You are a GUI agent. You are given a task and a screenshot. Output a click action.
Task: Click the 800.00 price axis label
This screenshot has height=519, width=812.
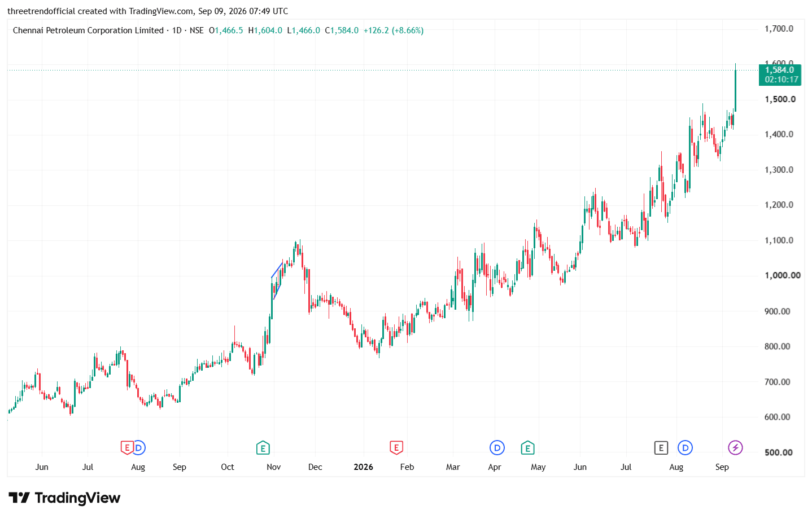(778, 346)
